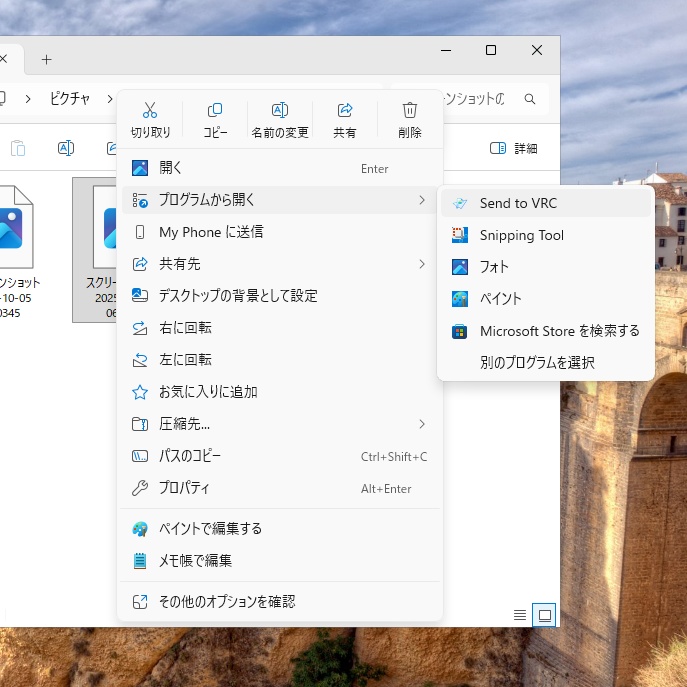Click the notepad icon メモ帳で編集

(x=140, y=561)
